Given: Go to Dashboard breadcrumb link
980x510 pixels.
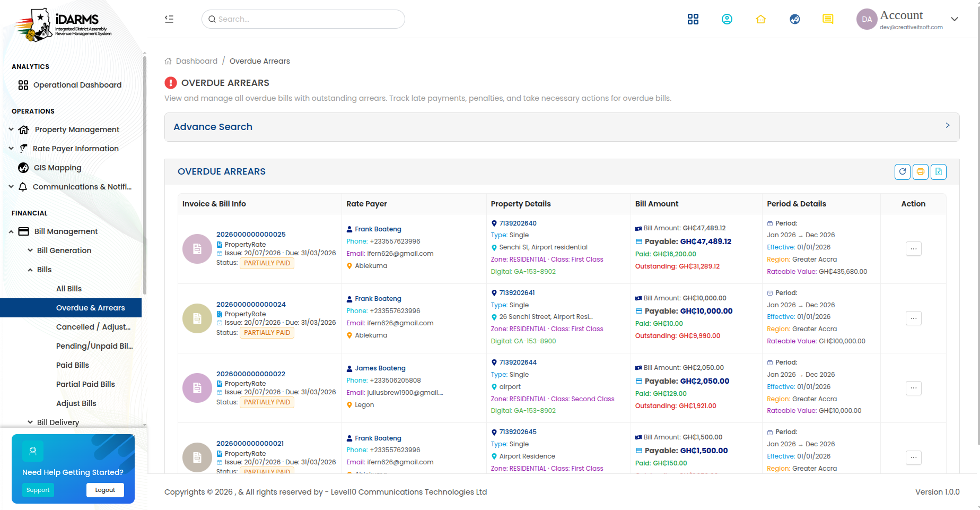Looking at the screenshot, I should coord(197,61).
